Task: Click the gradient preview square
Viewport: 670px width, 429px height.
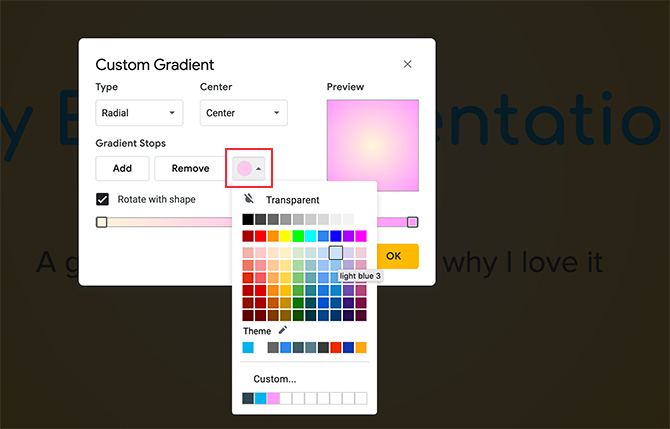Action: [x=373, y=145]
